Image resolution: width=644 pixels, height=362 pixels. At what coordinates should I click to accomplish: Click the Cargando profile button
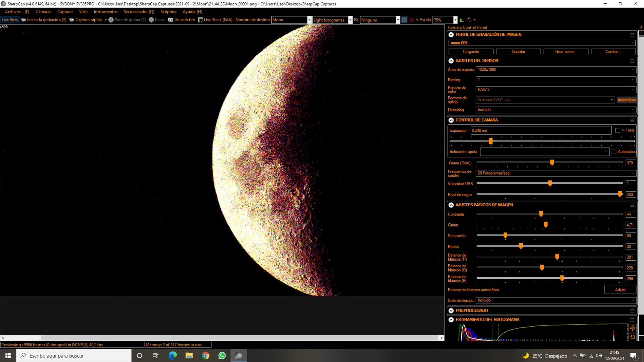(471, 52)
